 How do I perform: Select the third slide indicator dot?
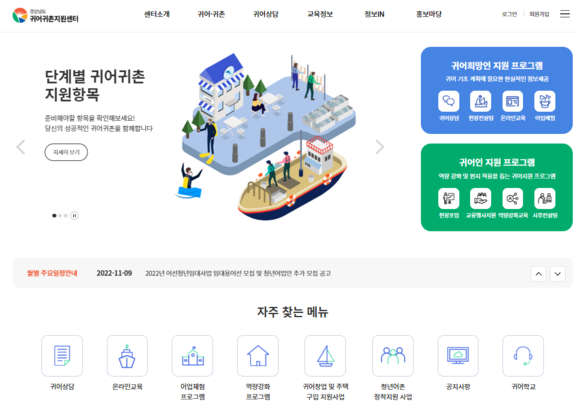point(65,216)
